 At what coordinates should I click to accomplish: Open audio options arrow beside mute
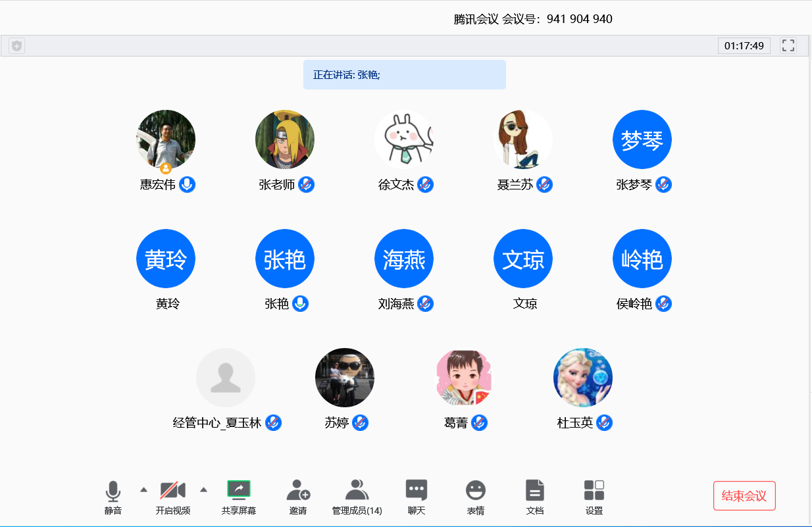pyautogui.click(x=143, y=489)
